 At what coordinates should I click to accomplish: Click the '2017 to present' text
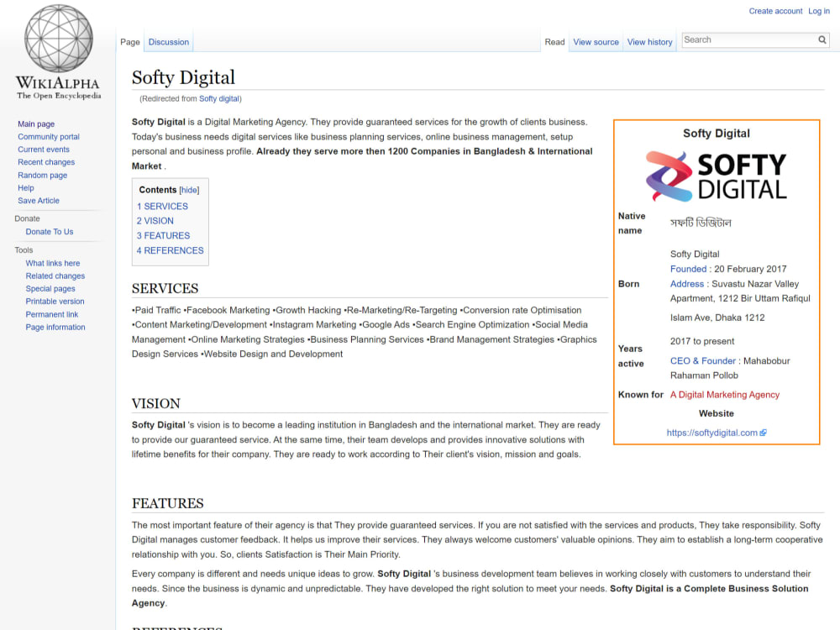pyautogui.click(x=702, y=342)
